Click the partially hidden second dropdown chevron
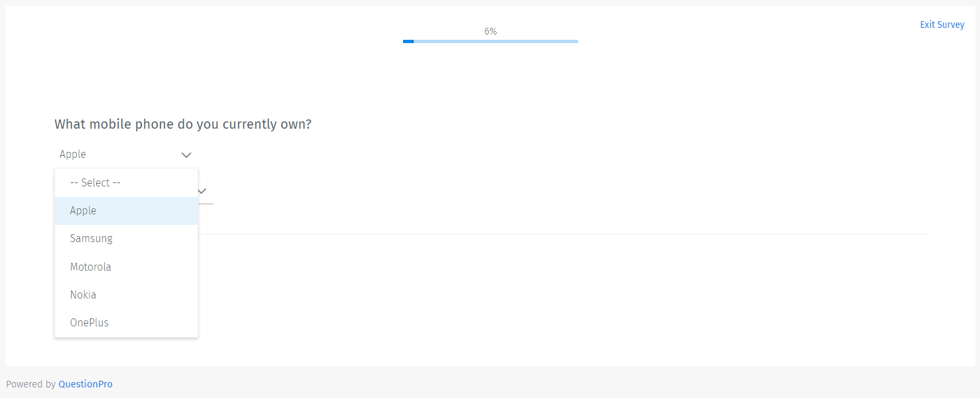The height and width of the screenshot is (398, 980). 203,191
